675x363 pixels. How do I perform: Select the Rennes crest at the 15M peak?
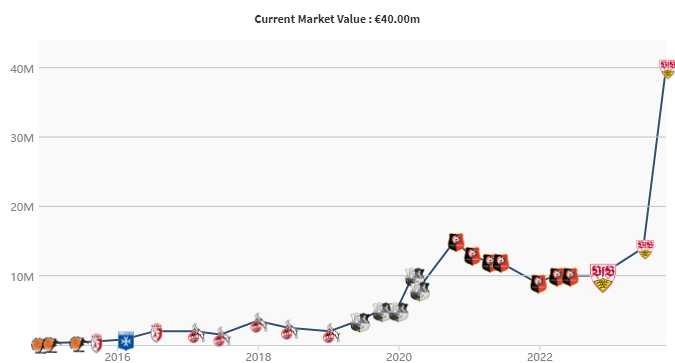click(456, 242)
